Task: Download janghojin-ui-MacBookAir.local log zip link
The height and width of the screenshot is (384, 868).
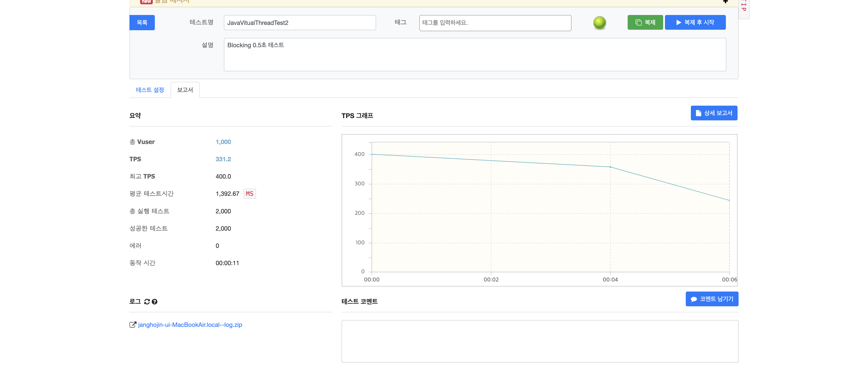Action: click(x=190, y=325)
